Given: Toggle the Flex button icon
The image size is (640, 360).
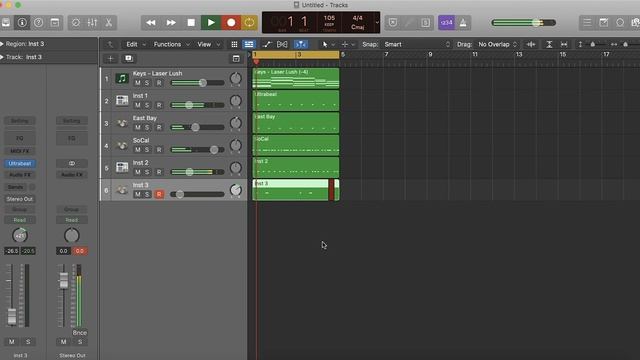Looking at the screenshot, I should [x=282, y=44].
